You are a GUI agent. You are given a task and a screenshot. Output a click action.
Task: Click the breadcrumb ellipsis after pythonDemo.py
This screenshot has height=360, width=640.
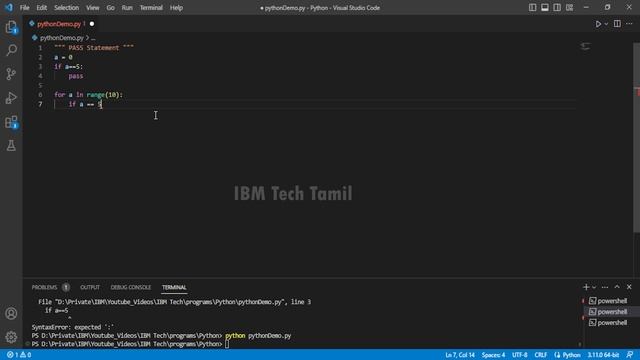[93, 38]
